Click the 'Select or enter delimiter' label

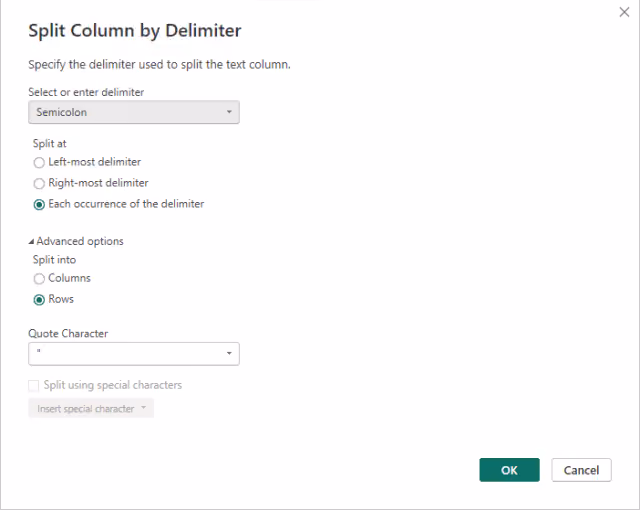point(86,92)
